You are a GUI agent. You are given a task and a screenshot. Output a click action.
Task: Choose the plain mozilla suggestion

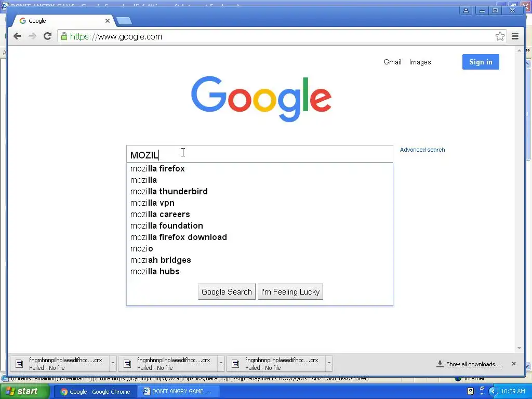260,180
